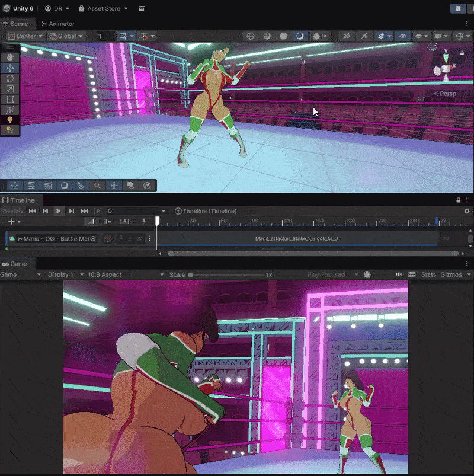The height and width of the screenshot is (476, 474).
Task: Click the mix edit mode icon in Timeline
Action: pyautogui.click(x=91, y=221)
